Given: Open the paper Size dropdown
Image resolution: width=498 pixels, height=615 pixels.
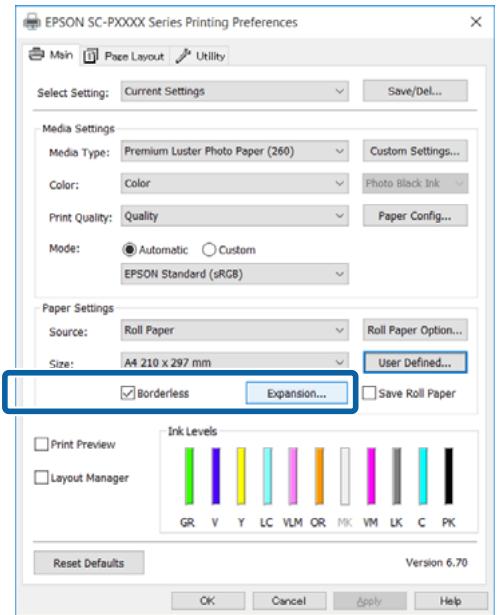Looking at the screenshot, I should click(x=234, y=362).
